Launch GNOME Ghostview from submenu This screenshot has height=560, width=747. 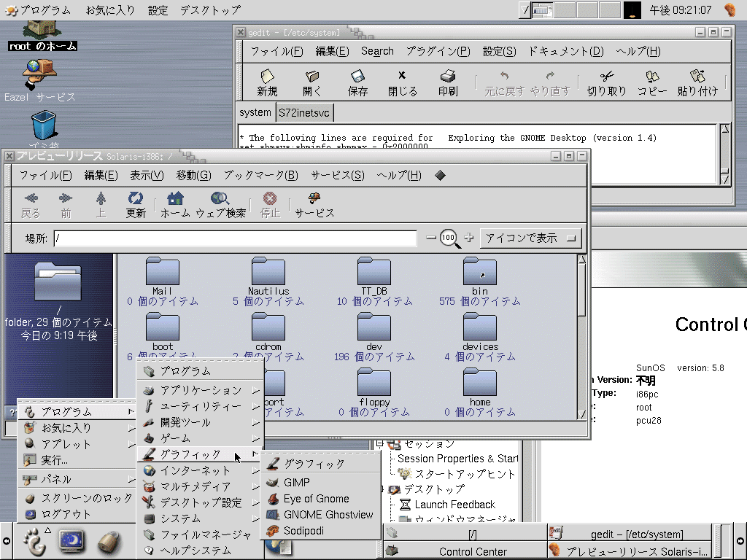(x=321, y=515)
